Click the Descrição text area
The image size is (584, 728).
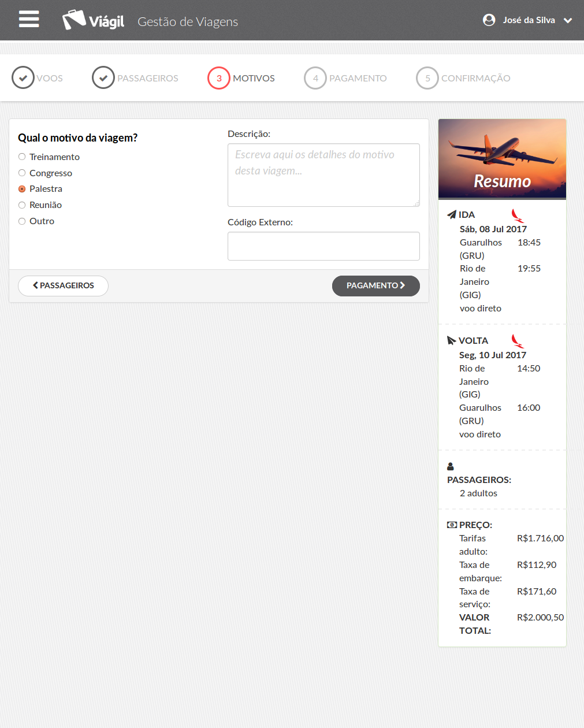(x=323, y=175)
